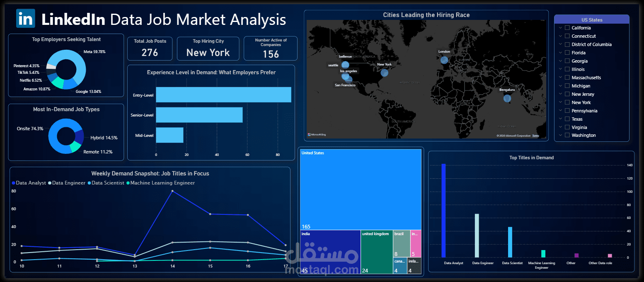Image resolution: width=644 pixels, height=282 pixels.
Task: Click the Machine Learning Engineer column
Action: (543, 254)
